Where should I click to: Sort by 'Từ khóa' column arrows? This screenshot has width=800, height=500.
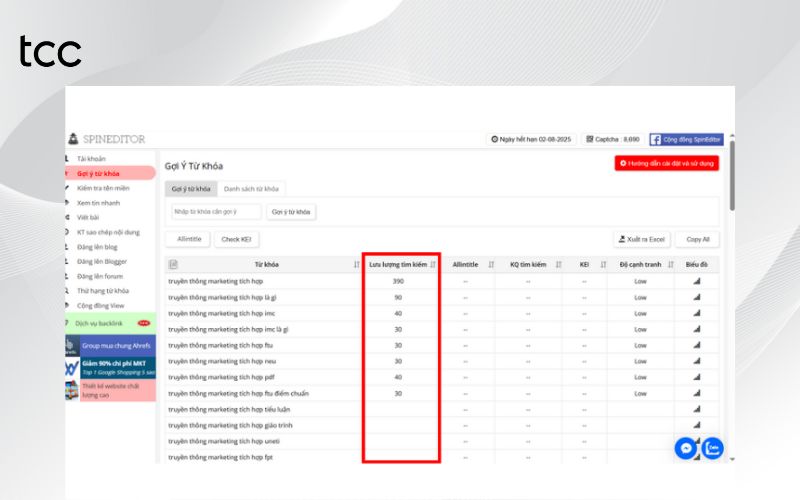pyautogui.click(x=357, y=265)
